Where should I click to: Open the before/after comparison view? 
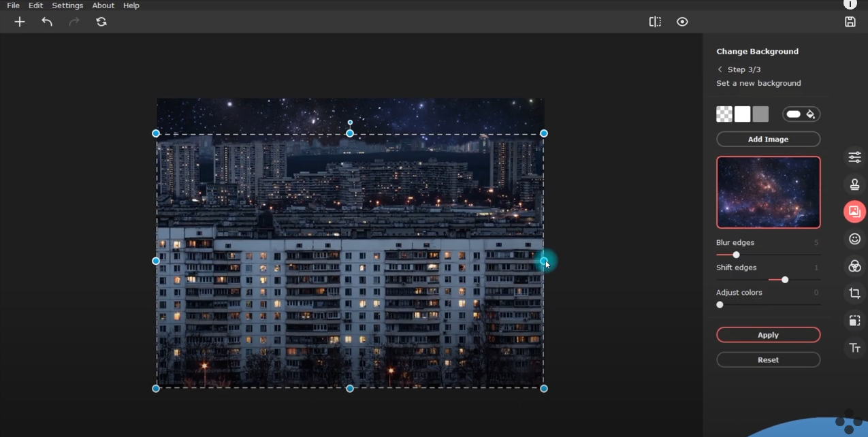pos(654,21)
